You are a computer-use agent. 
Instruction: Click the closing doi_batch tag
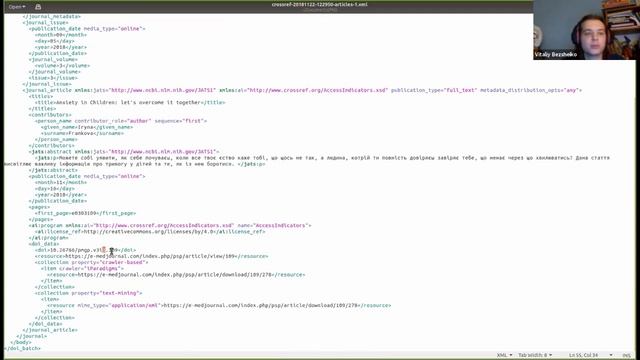pyautogui.click(x=22, y=349)
